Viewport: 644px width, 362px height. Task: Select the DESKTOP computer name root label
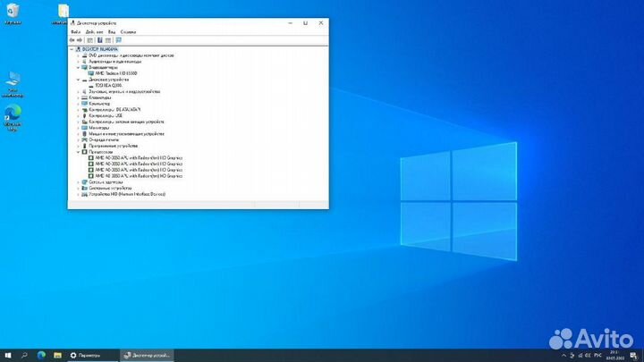100,49
